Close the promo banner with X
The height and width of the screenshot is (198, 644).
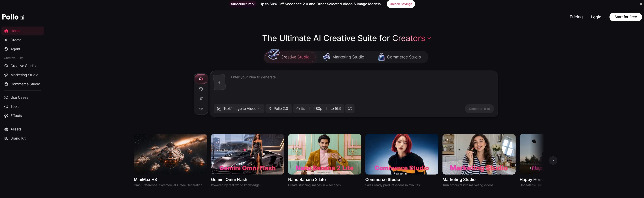click(640, 4)
